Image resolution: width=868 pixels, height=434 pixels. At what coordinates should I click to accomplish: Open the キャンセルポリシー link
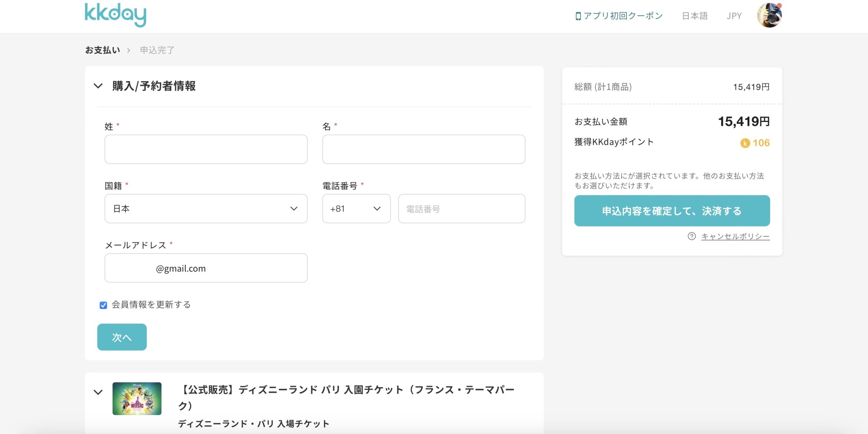(735, 236)
